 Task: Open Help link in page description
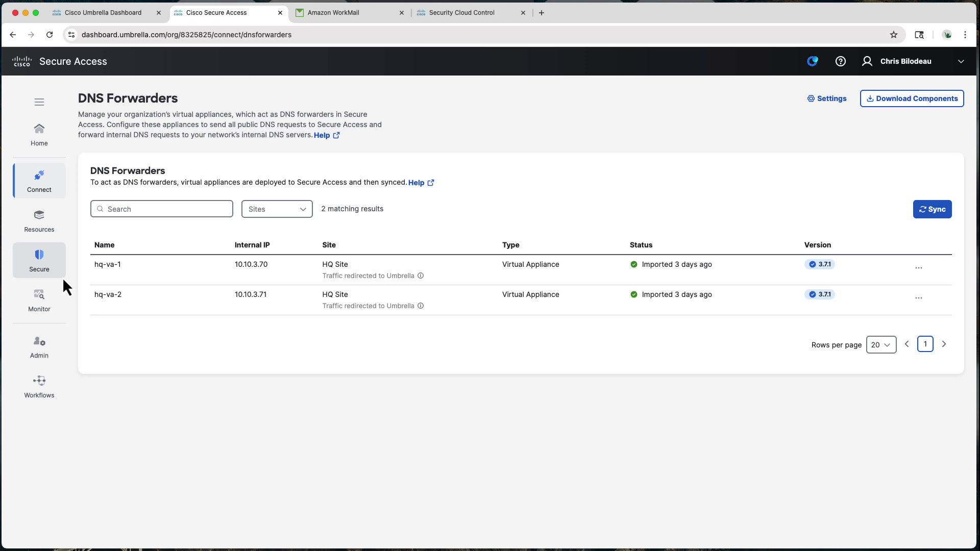[x=327, y=135]
